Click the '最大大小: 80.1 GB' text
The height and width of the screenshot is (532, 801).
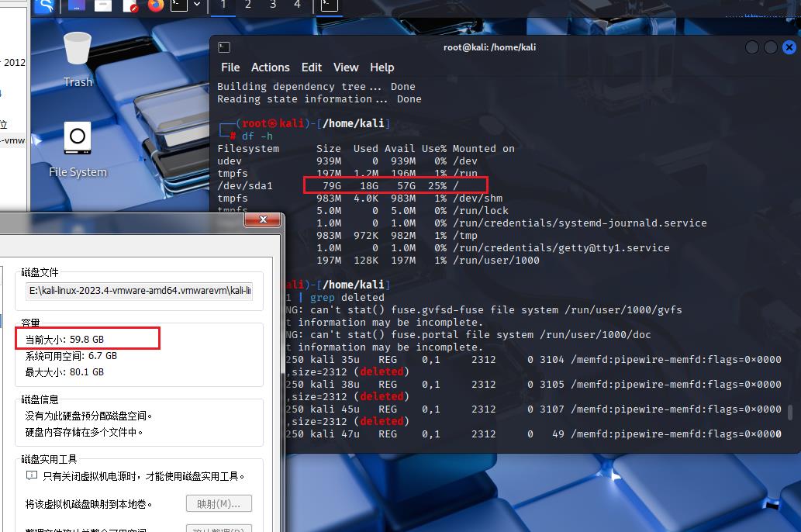64,372
